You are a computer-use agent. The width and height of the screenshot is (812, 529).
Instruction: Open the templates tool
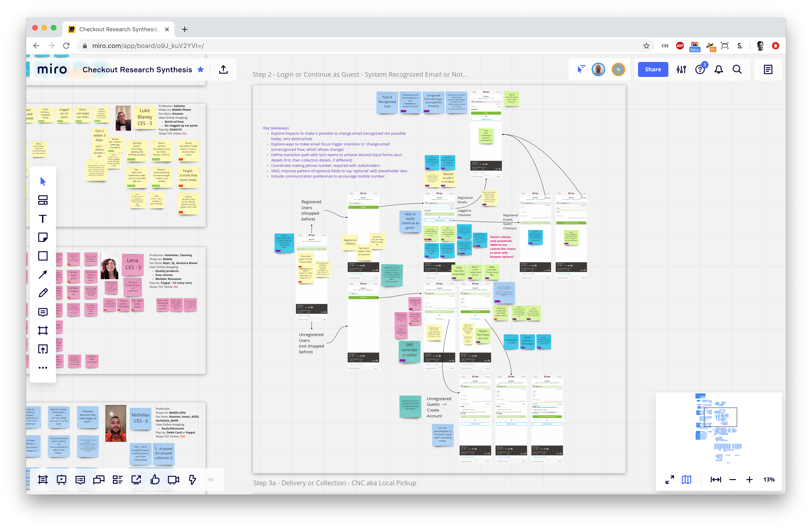coord(43,200)
